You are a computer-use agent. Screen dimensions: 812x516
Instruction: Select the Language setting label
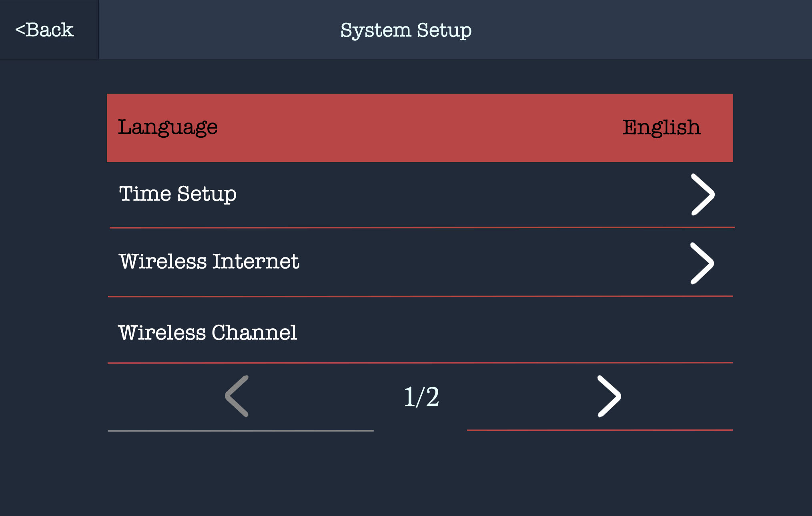(168, 128)
